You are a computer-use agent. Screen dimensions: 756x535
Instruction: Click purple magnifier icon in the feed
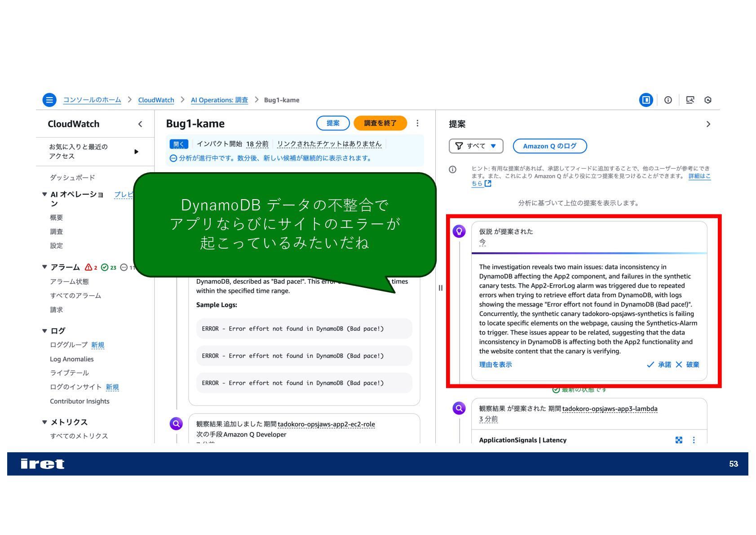point(176,424)
